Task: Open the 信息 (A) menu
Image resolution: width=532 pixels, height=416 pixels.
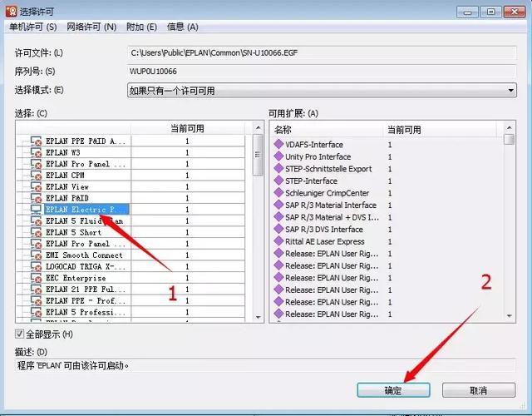Action: point(183,27)
